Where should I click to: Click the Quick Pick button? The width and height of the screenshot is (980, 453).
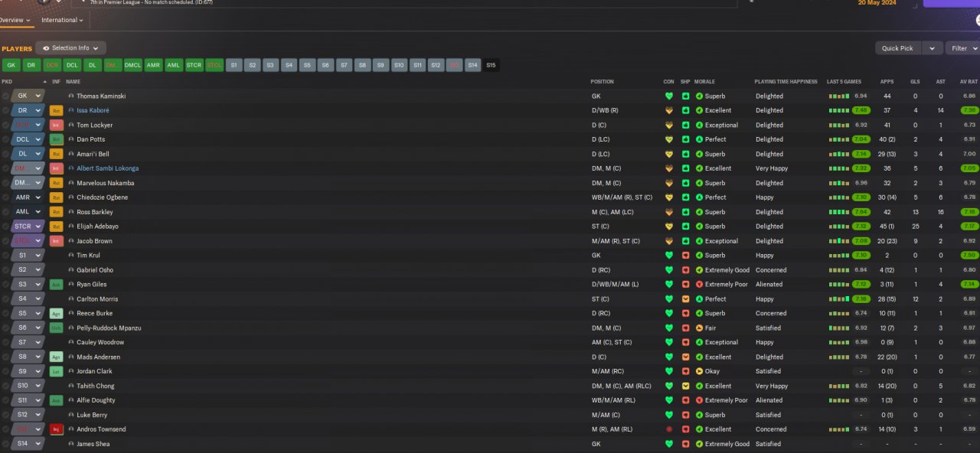point(898,48)
